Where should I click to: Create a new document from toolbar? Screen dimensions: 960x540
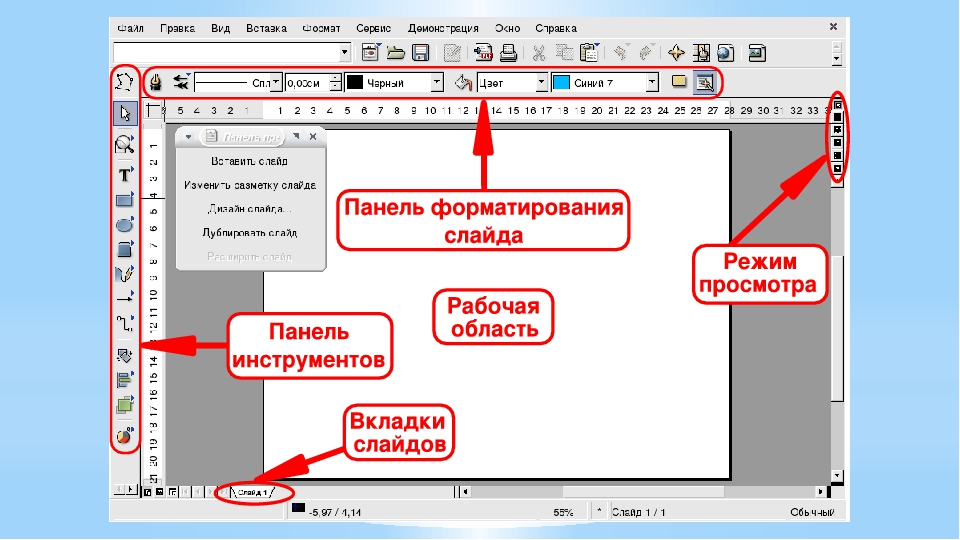pyautogui.click(x=370, y=53)
